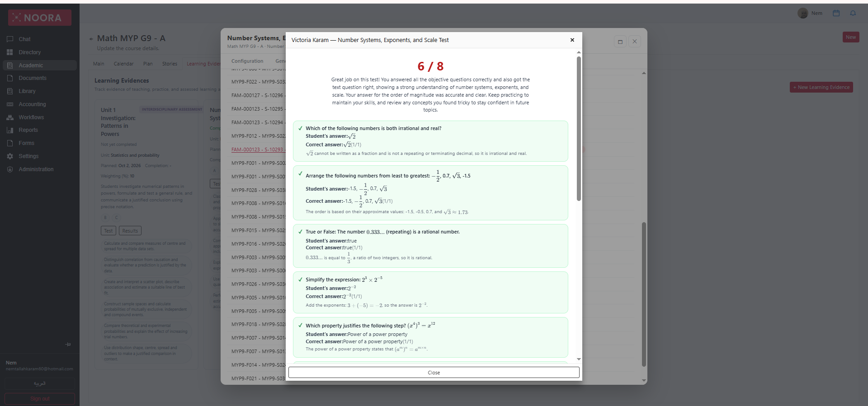Click the Close button at dialog bottom
This screenshot has width=868, height=406.
pos(434,373)
